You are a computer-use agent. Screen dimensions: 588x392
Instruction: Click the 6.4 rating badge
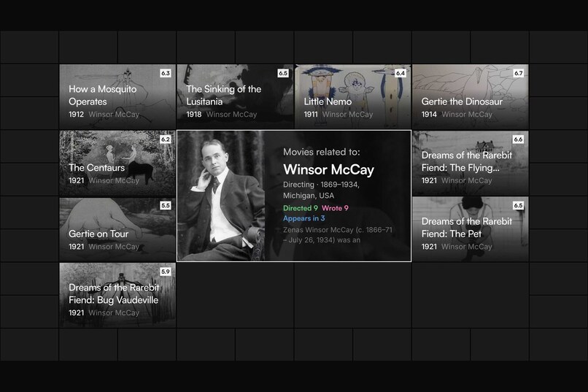pyautogui.click(x=401, y=73)
